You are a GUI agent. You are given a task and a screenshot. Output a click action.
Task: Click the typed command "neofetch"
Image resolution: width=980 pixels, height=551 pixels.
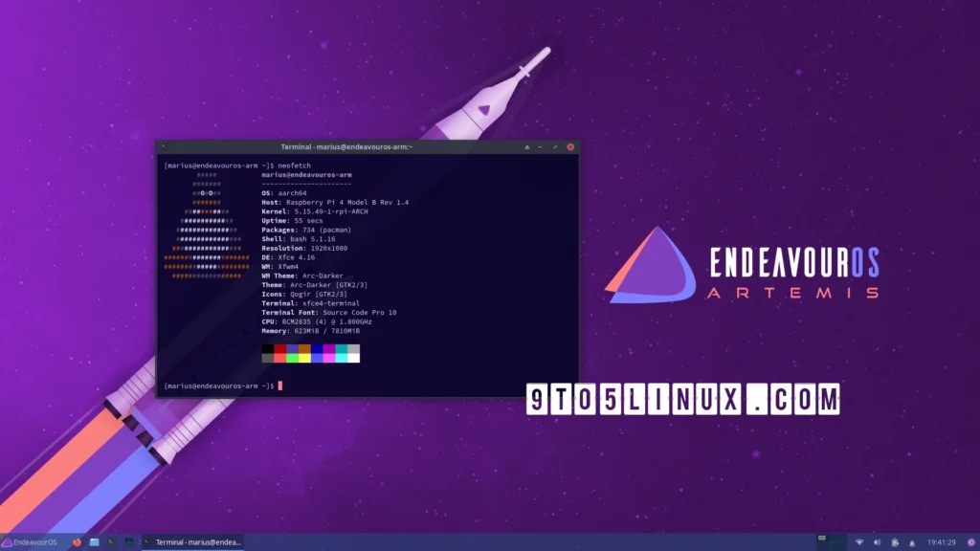pyautogui.click(x=295, y=165)
